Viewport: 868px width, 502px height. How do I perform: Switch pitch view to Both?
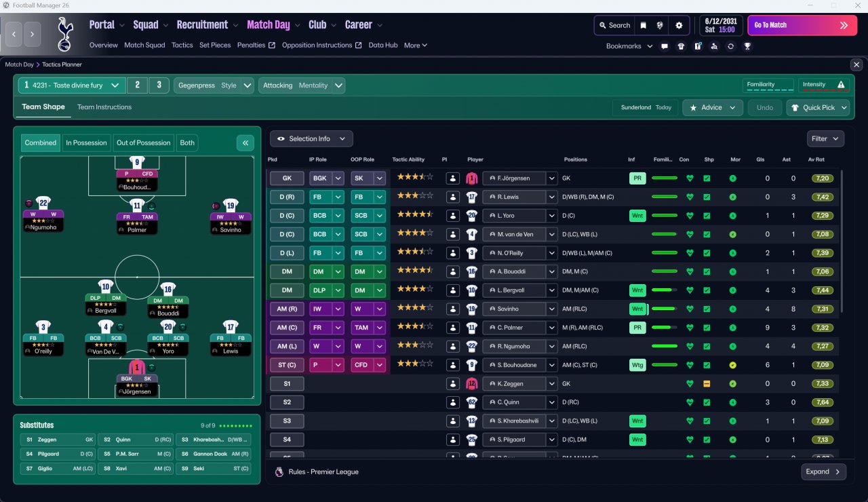coord(187,142)
